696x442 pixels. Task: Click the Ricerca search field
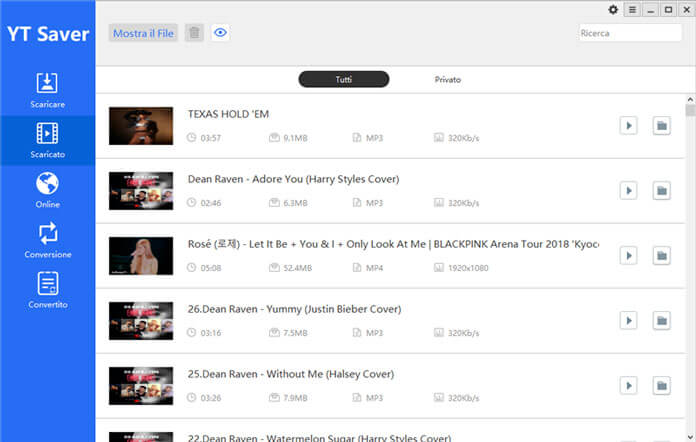tap(630, 33)
